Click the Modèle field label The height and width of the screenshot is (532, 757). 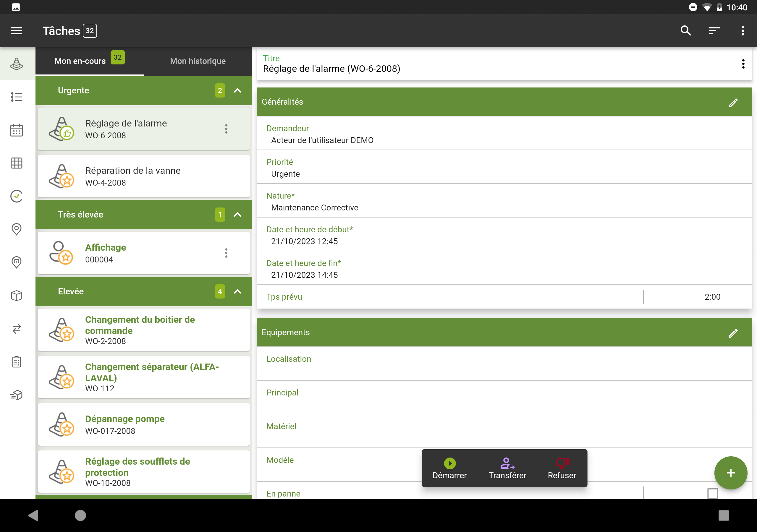[x=280, y=460]
